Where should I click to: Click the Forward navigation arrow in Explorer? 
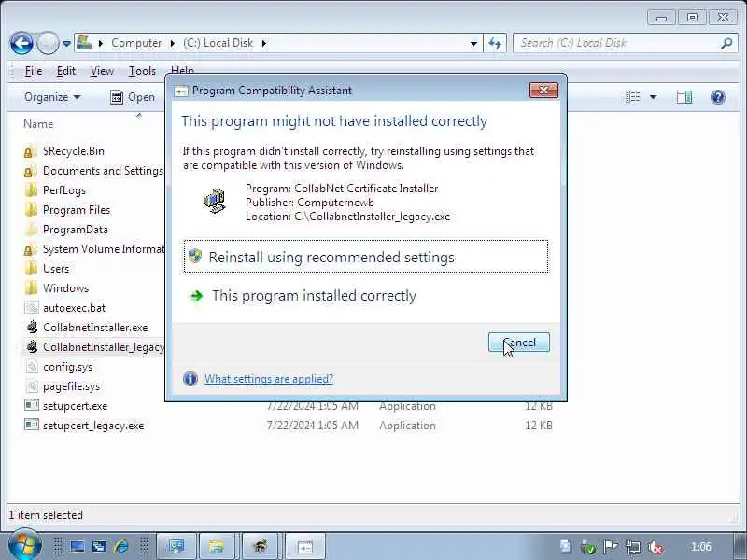48,43
